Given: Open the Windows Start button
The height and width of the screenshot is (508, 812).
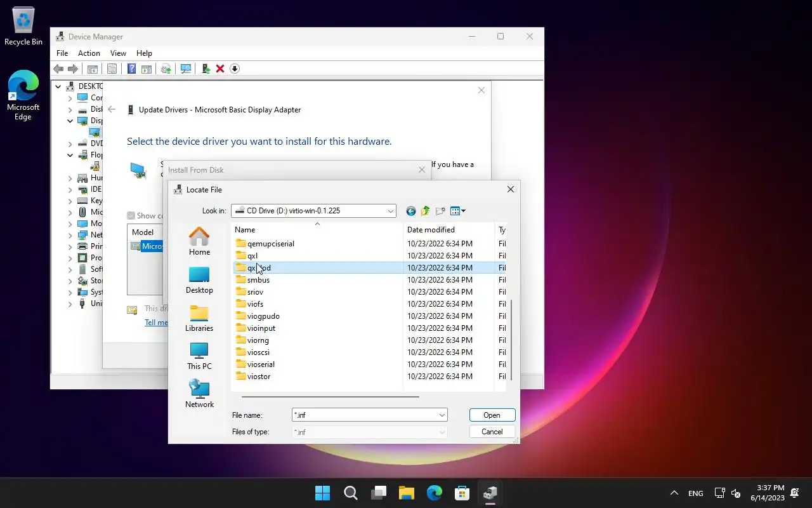Looking at the screenshot, I should (323, 493).
